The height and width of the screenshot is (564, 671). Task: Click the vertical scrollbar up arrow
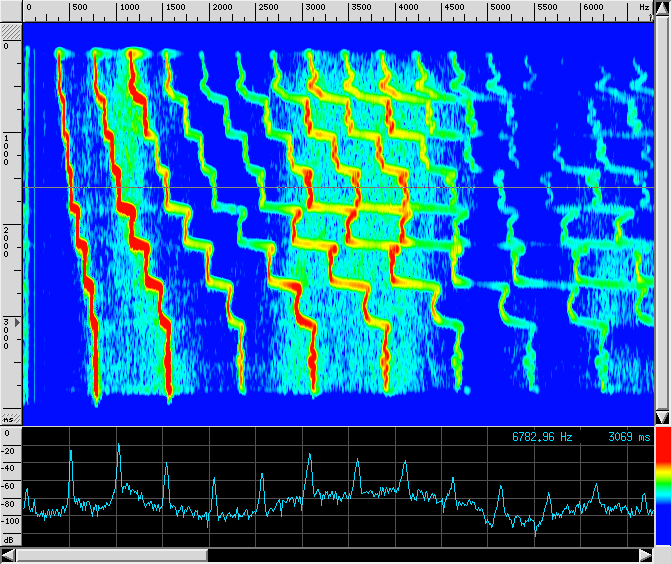(x=662, y=7)
